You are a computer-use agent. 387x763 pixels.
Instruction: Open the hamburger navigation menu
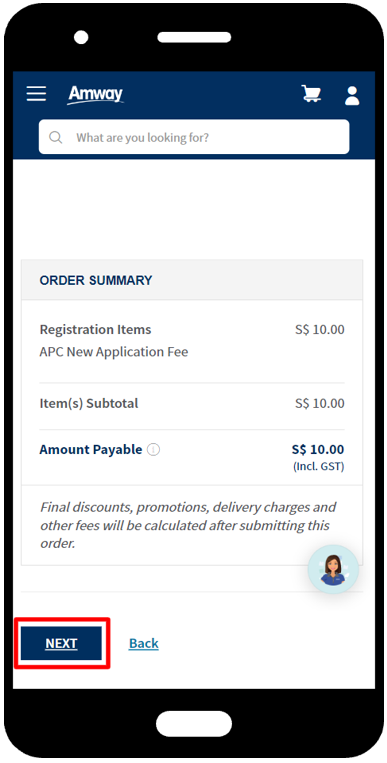(37, 94)
